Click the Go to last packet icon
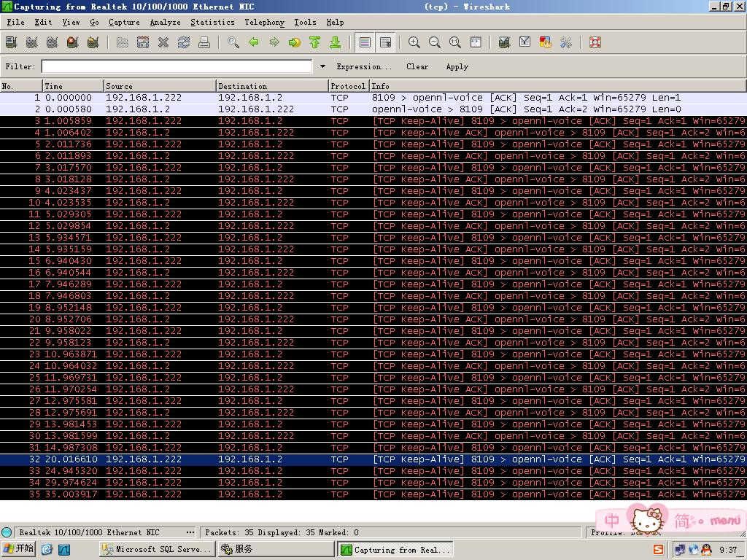Viewport: 747px width, 560px height. point(335,43)
